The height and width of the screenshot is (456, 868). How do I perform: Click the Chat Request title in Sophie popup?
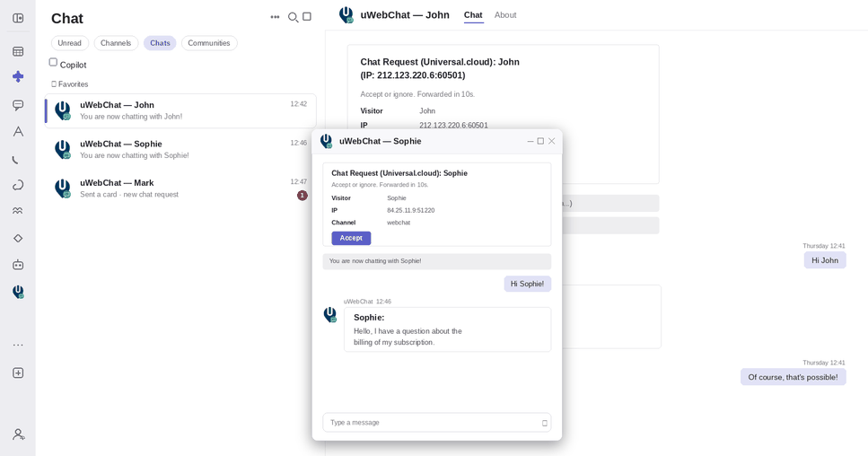399,173
